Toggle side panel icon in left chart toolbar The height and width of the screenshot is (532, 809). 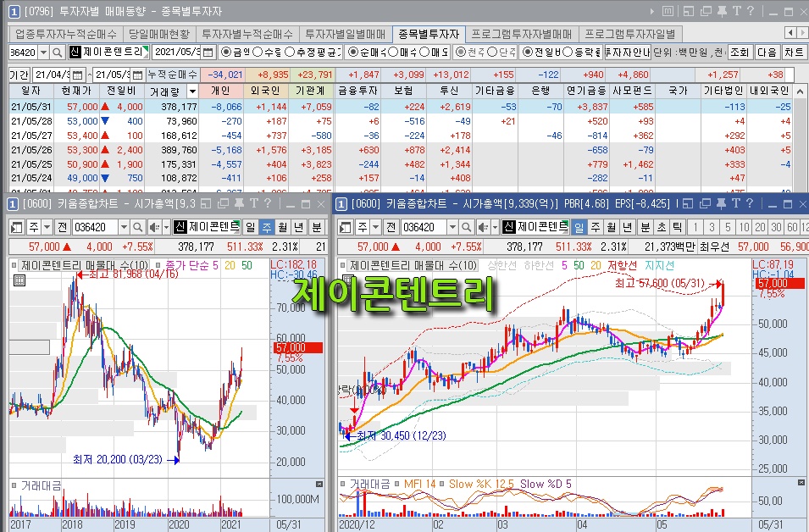[17, 227]
